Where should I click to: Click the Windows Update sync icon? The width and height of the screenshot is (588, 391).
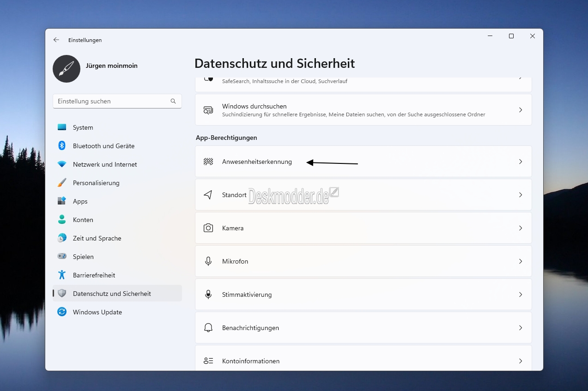(x=62, y=312)
